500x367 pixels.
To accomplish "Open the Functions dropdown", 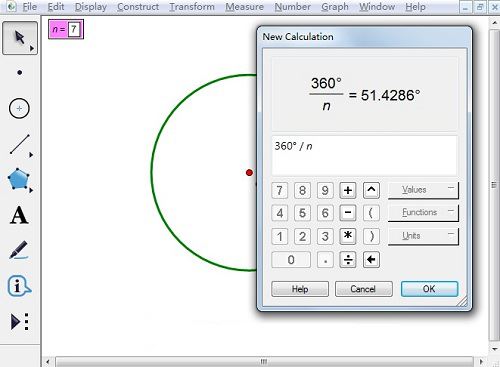I will [423, 213].
